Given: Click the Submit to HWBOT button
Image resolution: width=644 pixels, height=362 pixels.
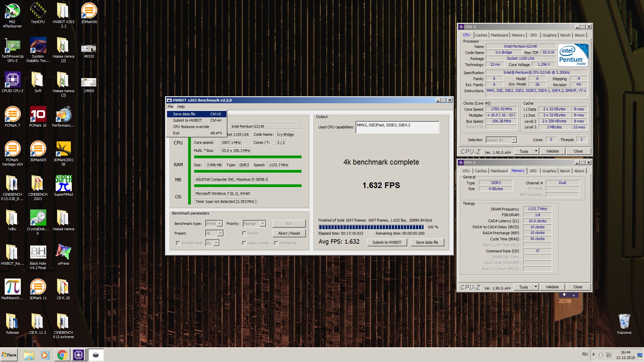Looking at the screenshot, I should coord(387,242).
